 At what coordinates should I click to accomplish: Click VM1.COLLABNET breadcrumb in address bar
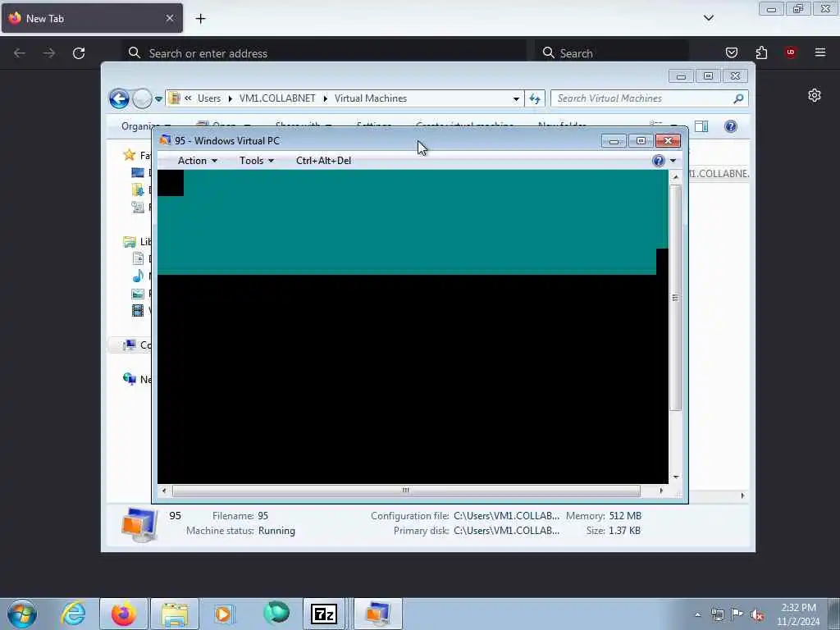tap(277, 98)
